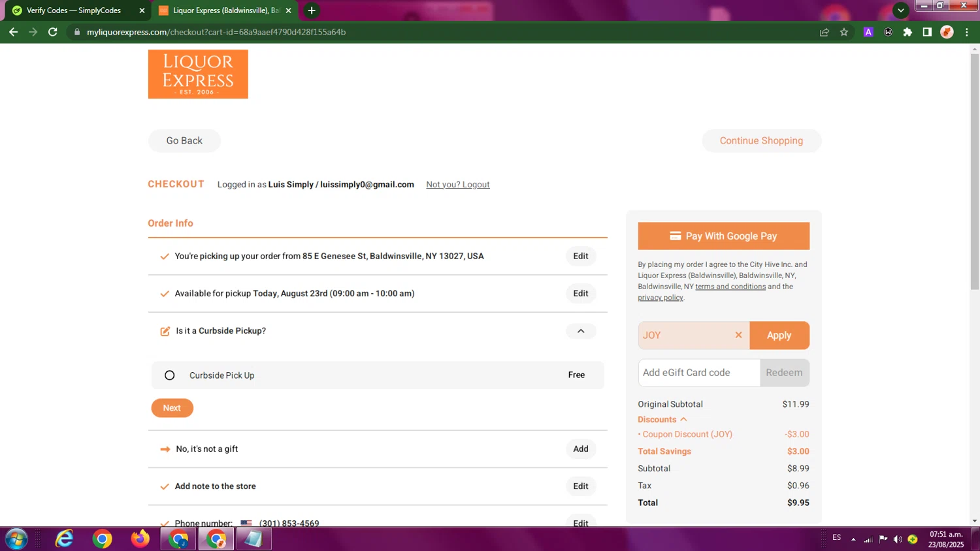Clear the JOY coupon code with X

click(x=738, y=335)
